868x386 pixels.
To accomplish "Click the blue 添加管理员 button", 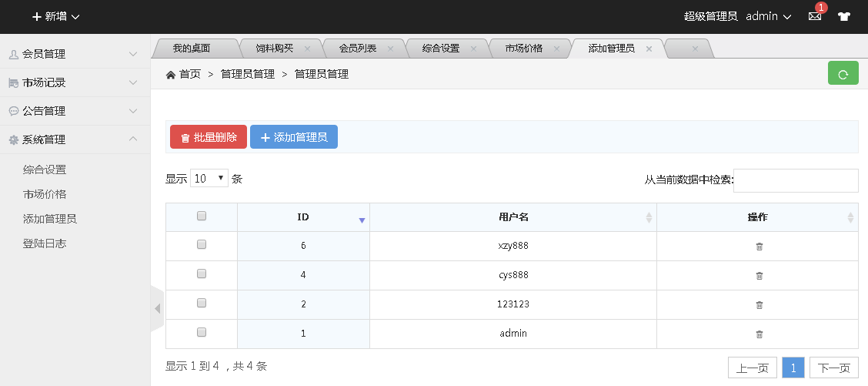I will [293, 137].
